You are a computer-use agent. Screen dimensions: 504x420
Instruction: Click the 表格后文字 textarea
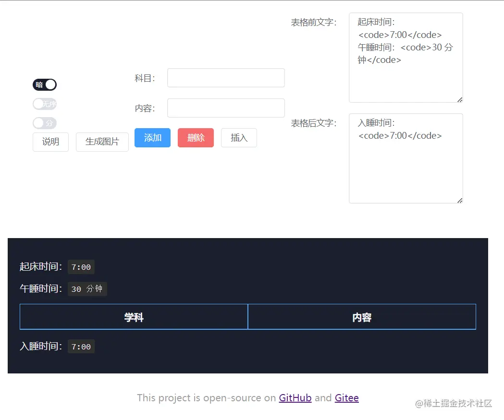(x=406, y=158)
